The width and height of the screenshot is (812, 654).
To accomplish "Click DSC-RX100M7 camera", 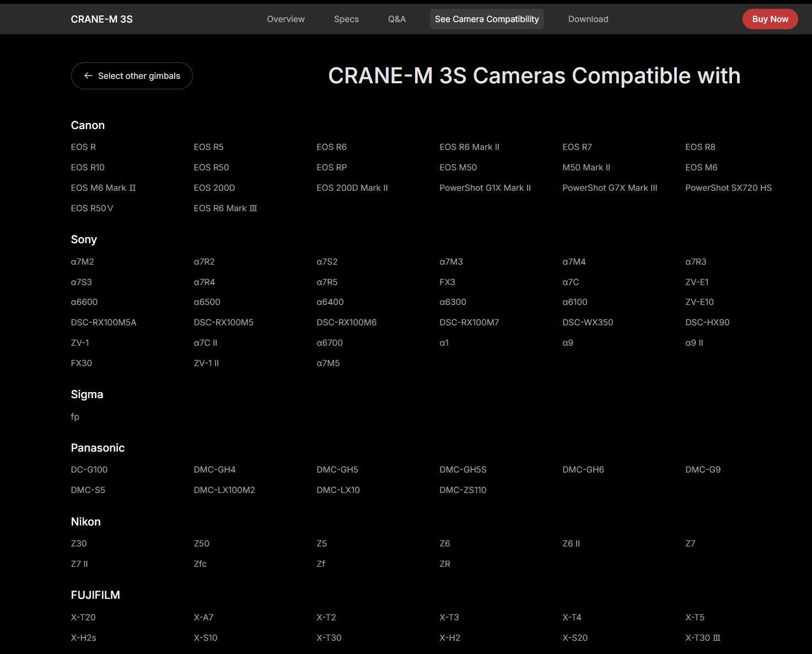I will click(469, 322).
